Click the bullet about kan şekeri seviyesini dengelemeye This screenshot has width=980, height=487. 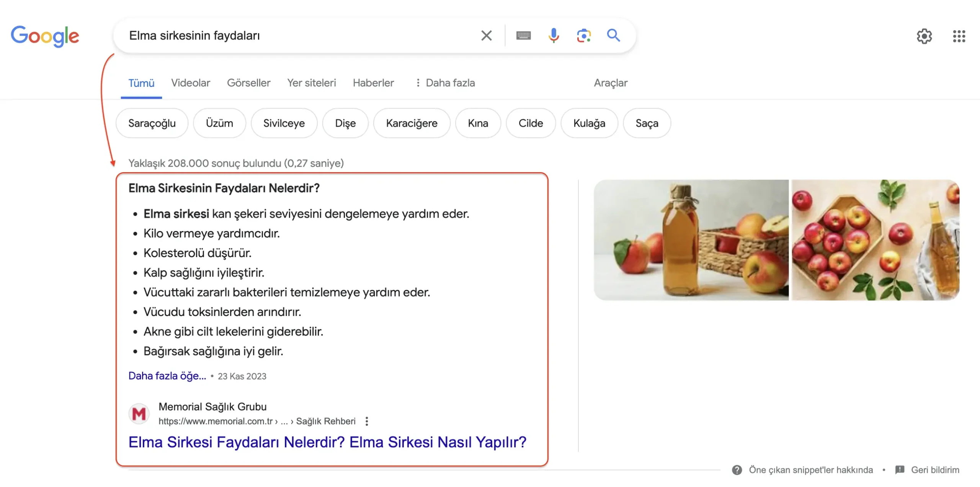pos(306,214)
